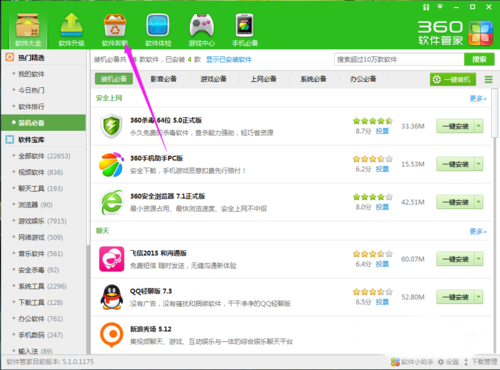500x370 pixels.
Task: Expand install options arrow for 360杀毒
Action: 479,126
